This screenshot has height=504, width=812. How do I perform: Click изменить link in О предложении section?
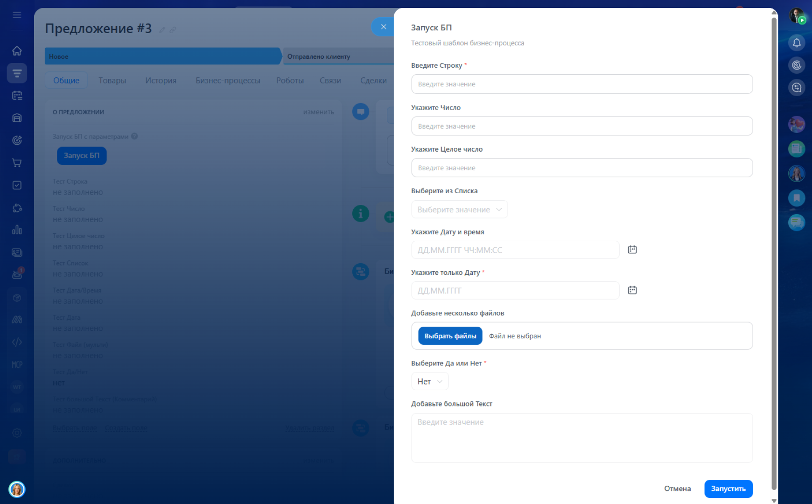[319, 112]
